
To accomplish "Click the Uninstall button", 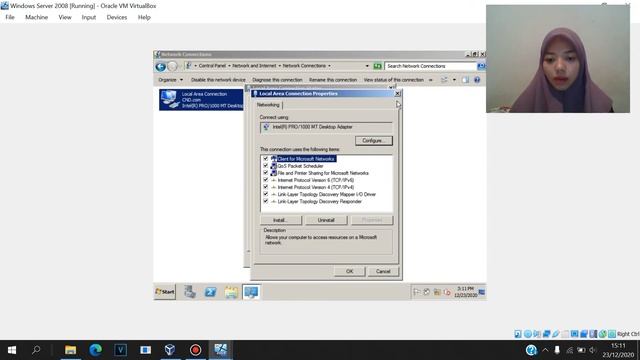I will coord(326,220).
